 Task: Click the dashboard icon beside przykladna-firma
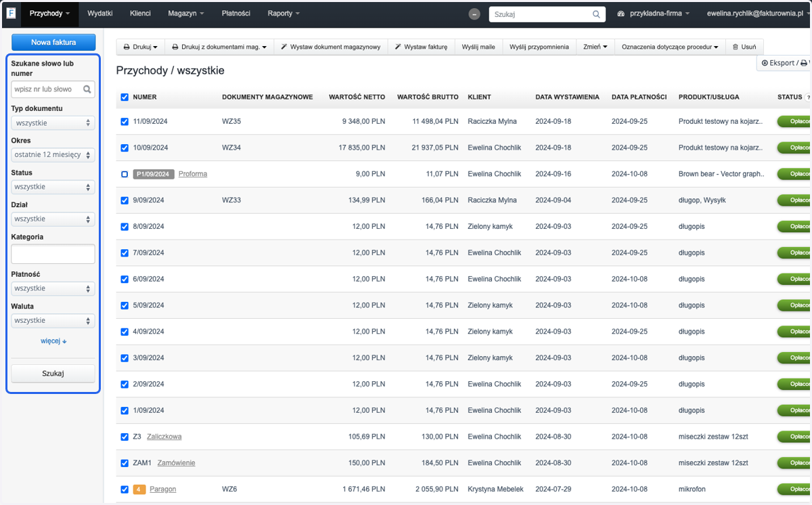[x=621, y=14]
